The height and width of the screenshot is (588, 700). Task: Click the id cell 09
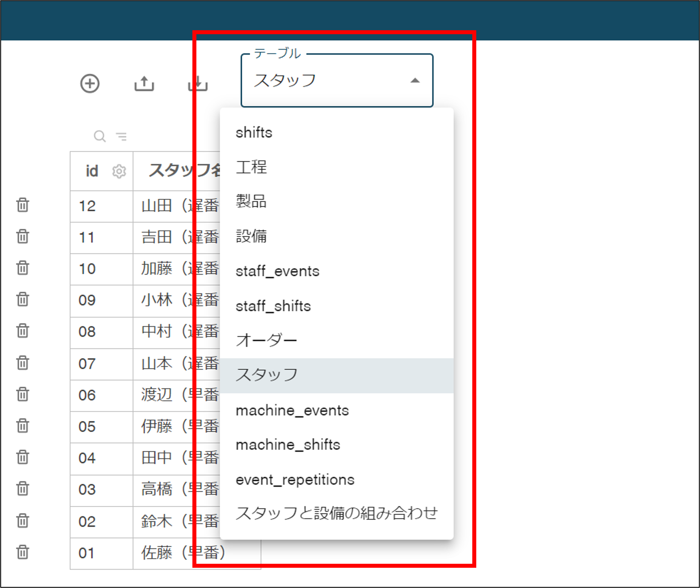pyautogui.click(x=101, y=301)
